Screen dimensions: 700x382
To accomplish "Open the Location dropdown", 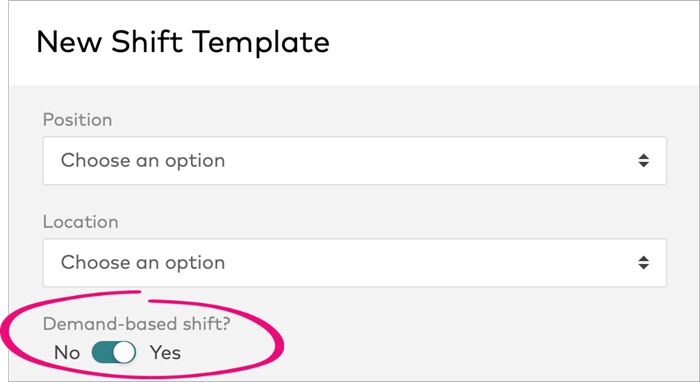I will (354, 263).
